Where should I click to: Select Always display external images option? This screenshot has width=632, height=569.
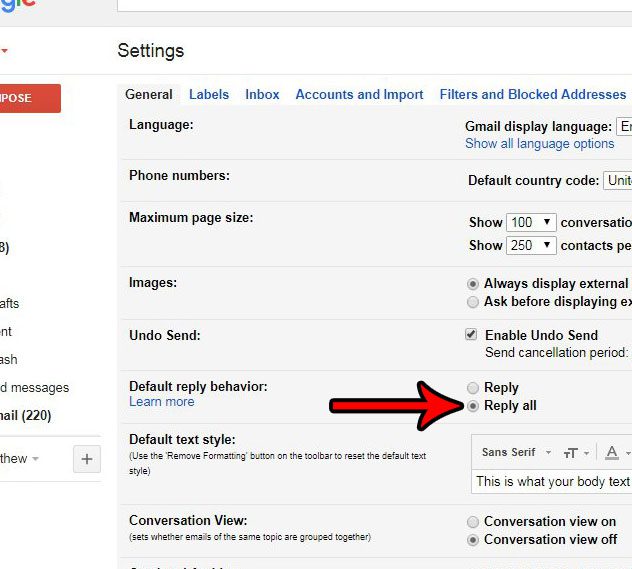click(x=473, y=284)
